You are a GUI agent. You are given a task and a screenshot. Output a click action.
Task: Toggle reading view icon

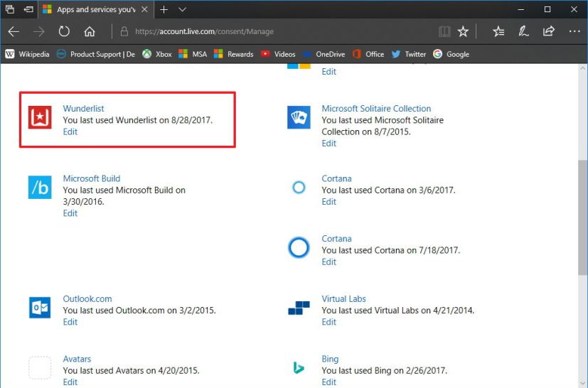point(444,31)
